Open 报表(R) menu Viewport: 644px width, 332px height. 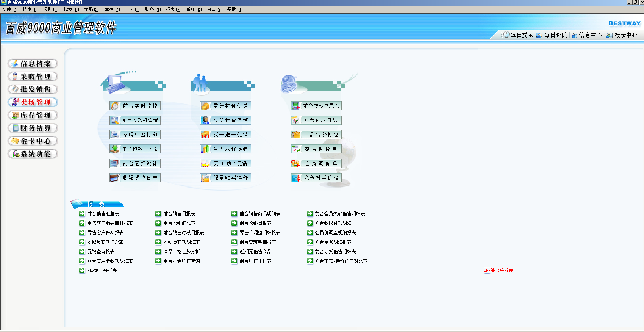click(x=174, y=9)
